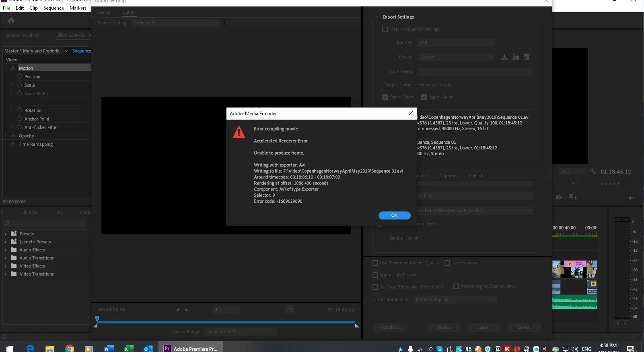Click the Comments input field
644x352 pixels.
pos(475,71)
